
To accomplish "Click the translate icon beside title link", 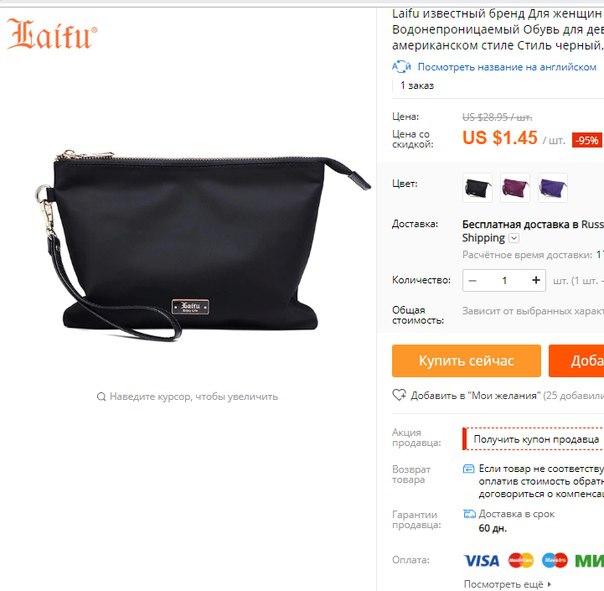I will (x=402, y=67).
